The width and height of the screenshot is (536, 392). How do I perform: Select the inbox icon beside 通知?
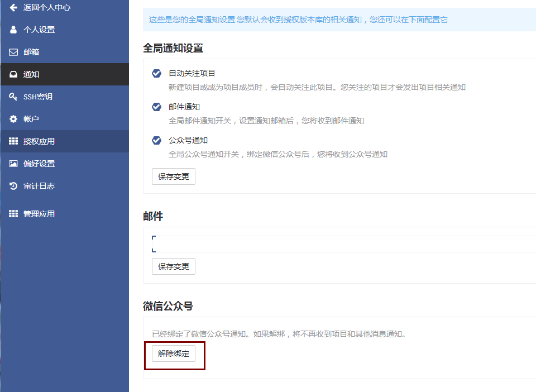[x=13, y=74]
